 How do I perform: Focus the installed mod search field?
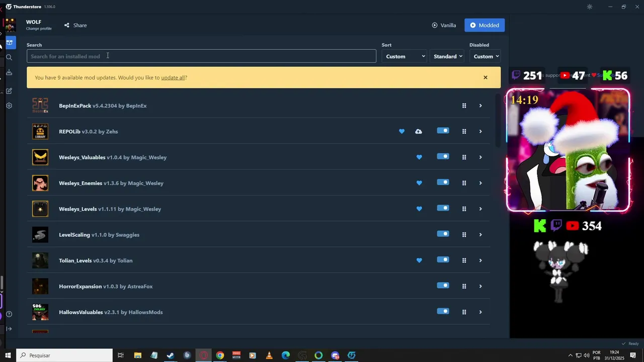coord(201,56)
